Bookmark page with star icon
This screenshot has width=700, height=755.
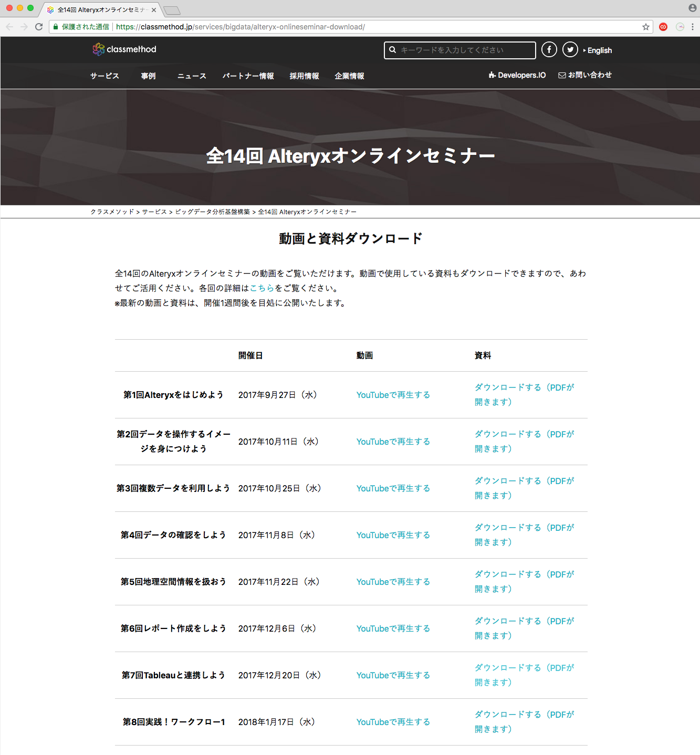646,27
